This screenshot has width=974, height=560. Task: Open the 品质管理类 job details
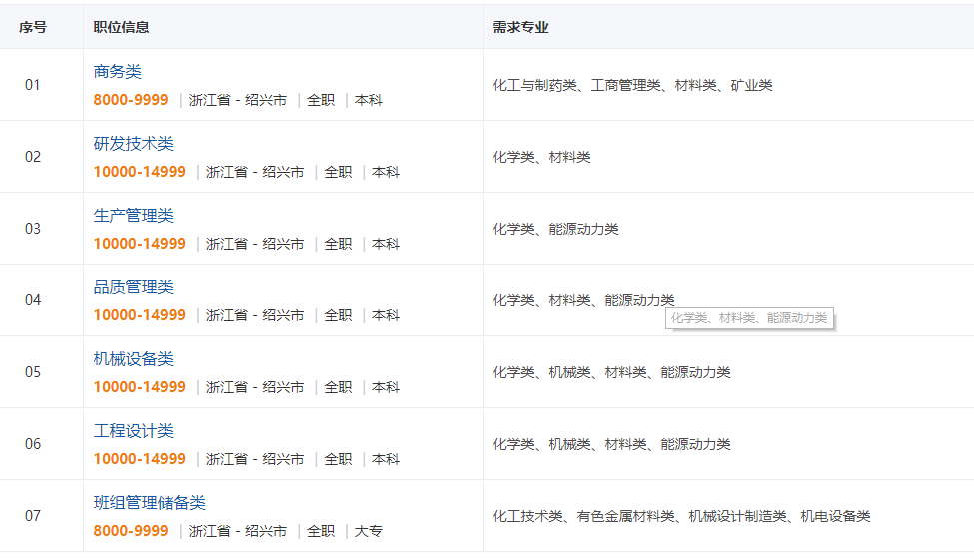134,287
